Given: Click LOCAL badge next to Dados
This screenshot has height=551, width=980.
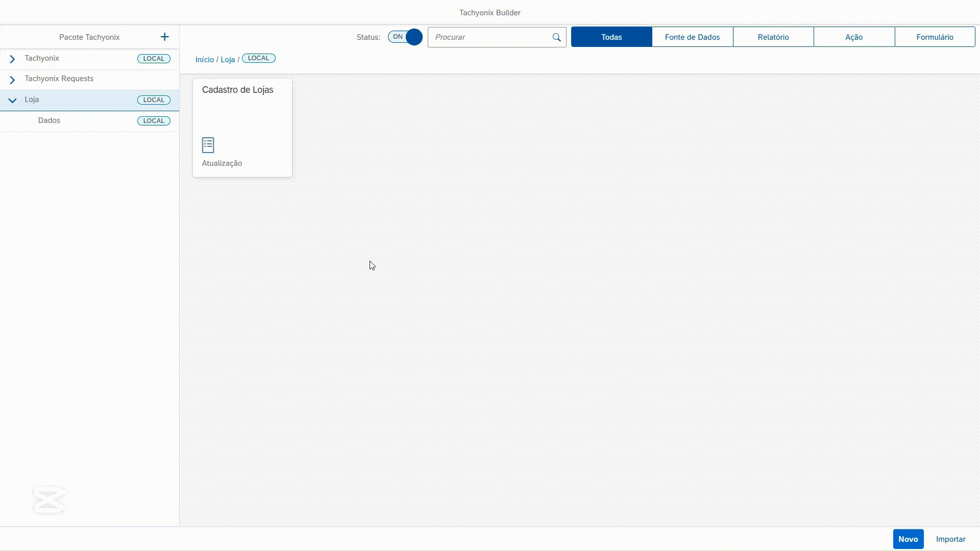Looking at the screenshot, I should point(154,121).
